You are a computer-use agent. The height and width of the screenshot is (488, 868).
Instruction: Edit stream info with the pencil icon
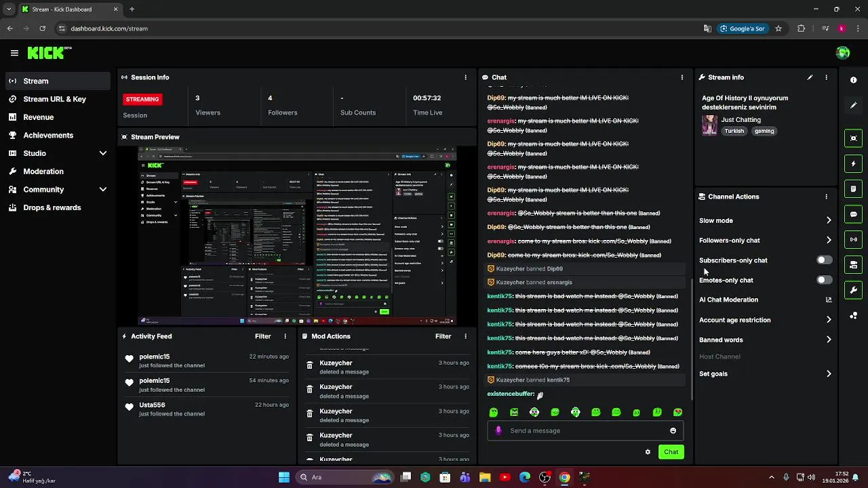(810, 77)
